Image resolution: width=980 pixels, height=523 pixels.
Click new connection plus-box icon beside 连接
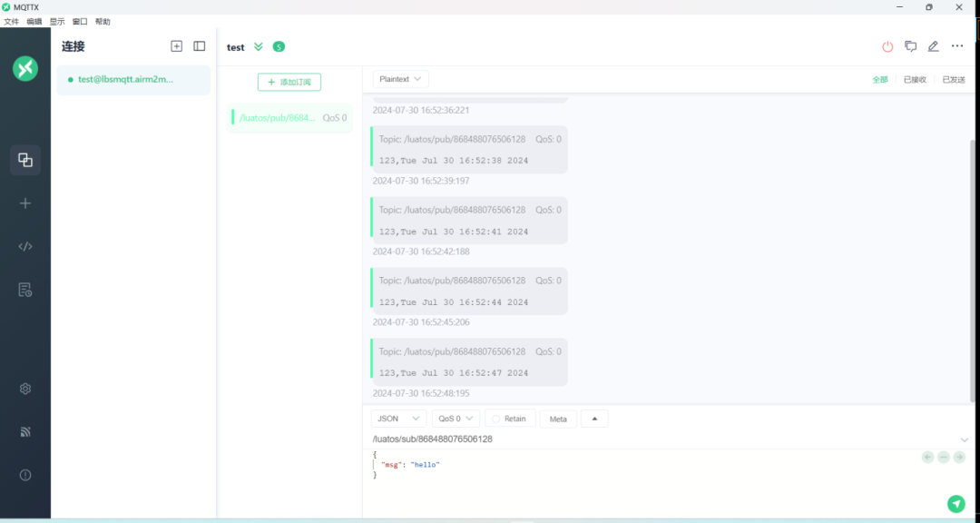[x=176, y=46]
